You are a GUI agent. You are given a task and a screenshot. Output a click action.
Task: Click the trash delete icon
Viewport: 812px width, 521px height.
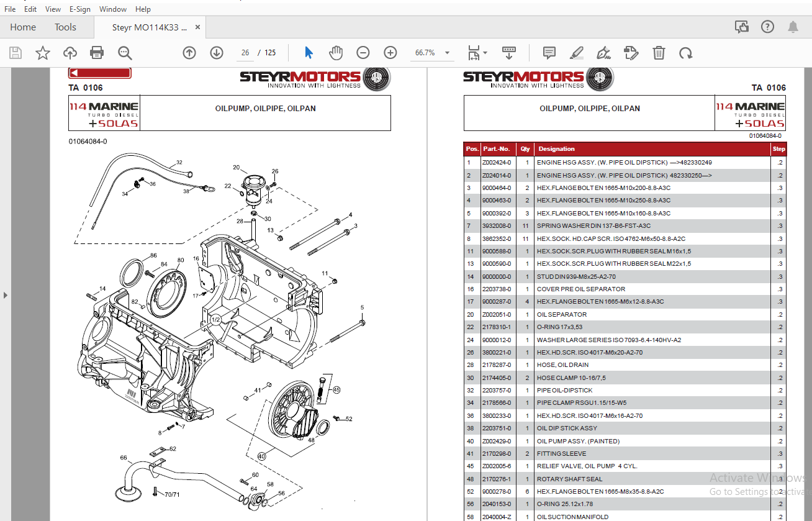(x=659, y=53)
